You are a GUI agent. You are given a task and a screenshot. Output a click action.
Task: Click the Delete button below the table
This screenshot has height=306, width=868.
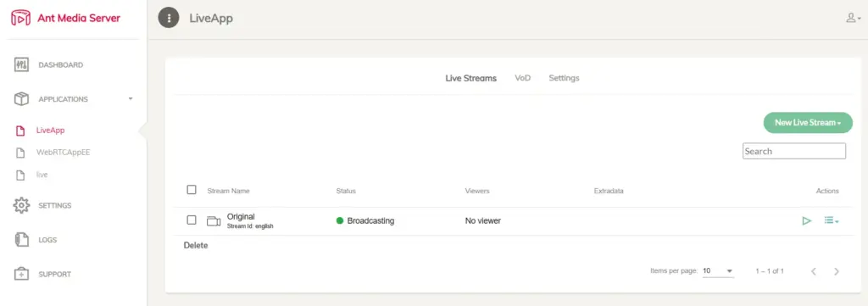[x=196, y=245]
